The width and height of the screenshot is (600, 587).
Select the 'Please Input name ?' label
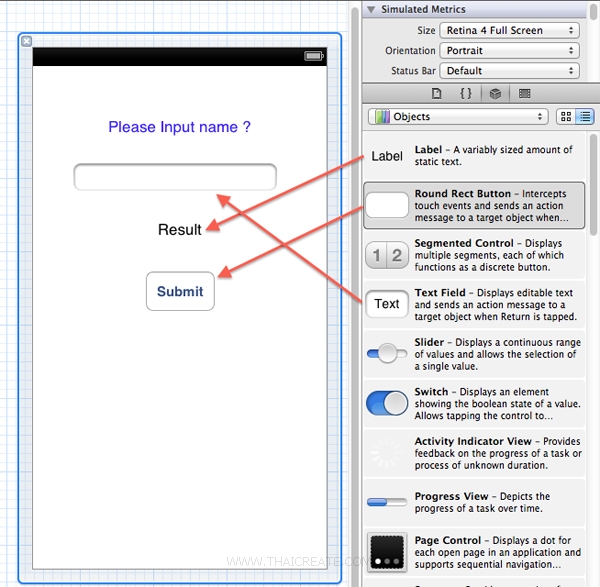click(179, 127)
